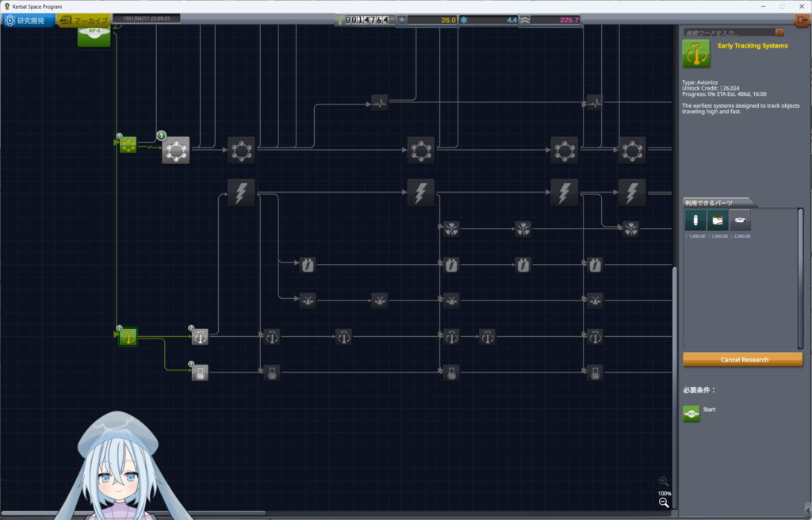Select the leftmost solar panel node

[x=308, y=300]
